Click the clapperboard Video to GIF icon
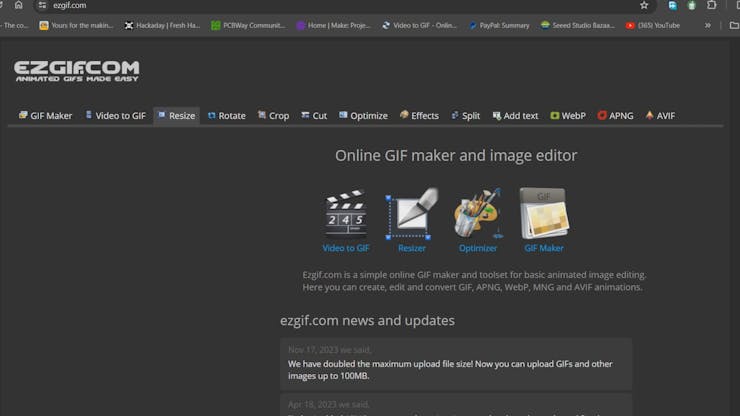 345,213
